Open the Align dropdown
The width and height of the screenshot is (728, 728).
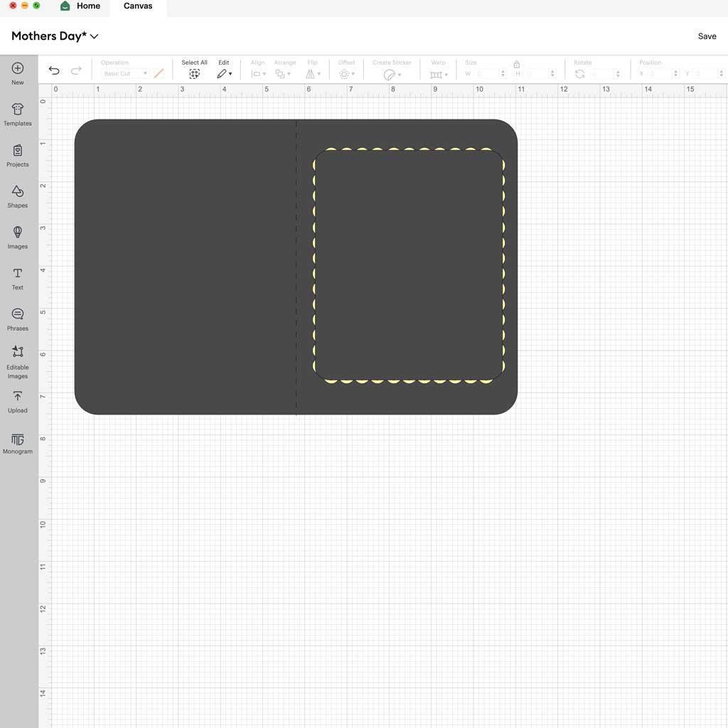[x=258, y=74]
